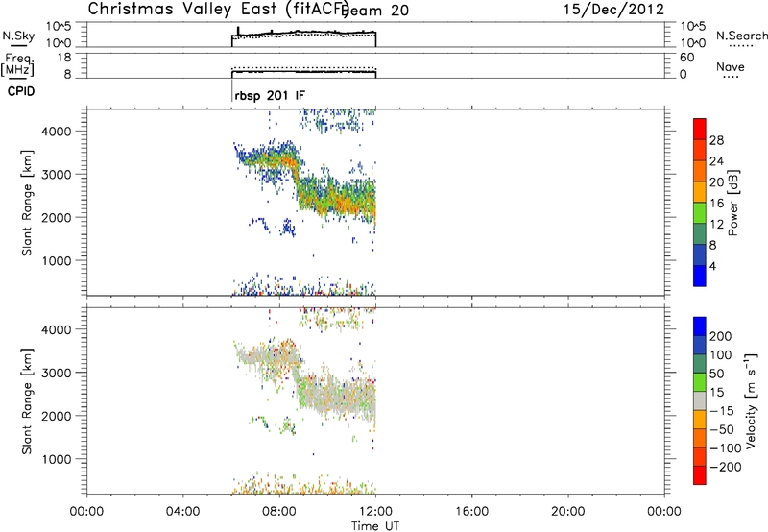Click the '04:00' time tick label

click(182, 512)
